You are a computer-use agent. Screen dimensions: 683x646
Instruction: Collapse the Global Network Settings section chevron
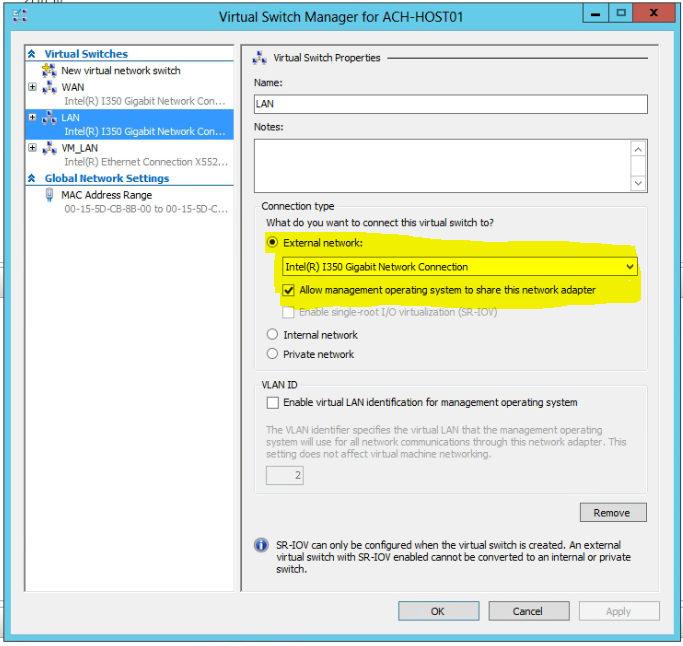click(x=32, y=178)
